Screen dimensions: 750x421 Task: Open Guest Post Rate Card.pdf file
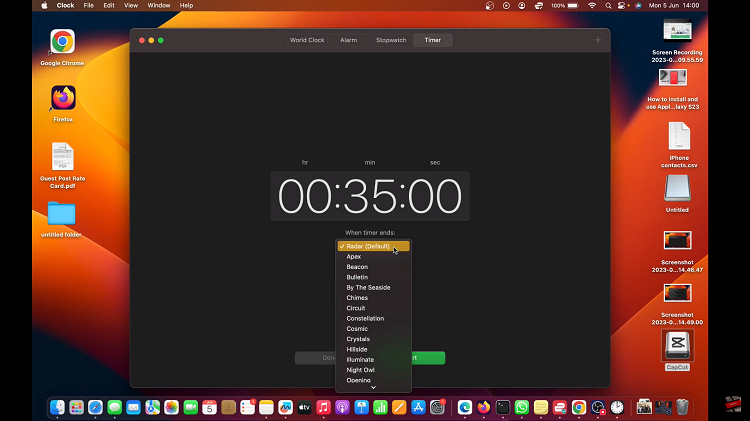point(62,157)
